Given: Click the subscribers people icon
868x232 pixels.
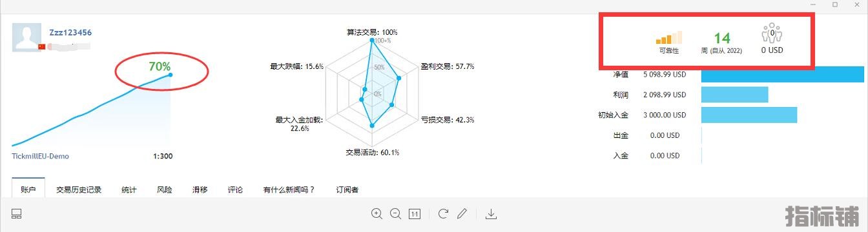Looking at the screenshot, I should [x=771, y=34].
